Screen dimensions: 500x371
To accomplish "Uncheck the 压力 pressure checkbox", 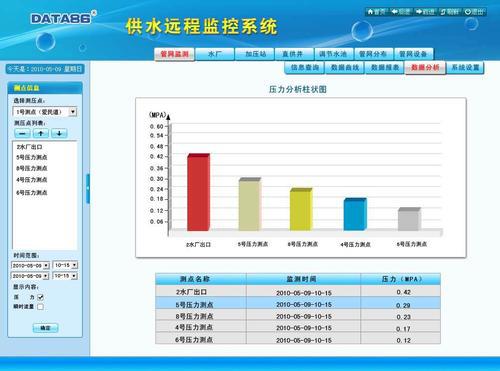I will click(x=40, y=297).
